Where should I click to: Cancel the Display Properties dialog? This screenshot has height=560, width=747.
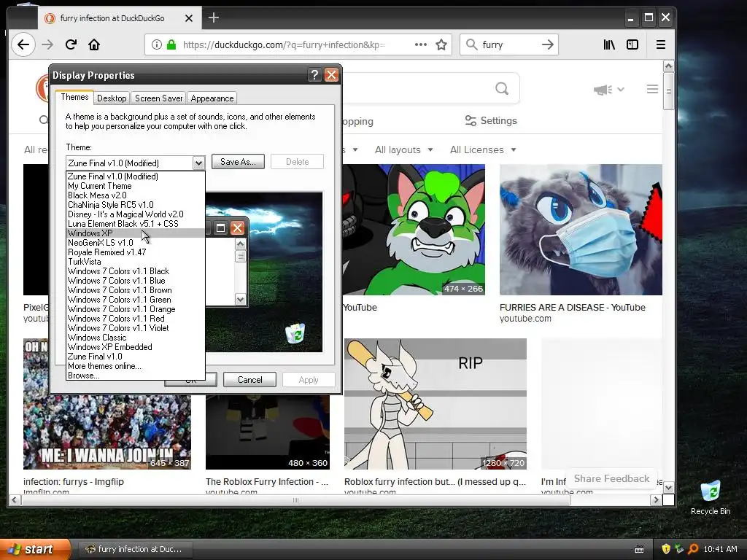249,379
